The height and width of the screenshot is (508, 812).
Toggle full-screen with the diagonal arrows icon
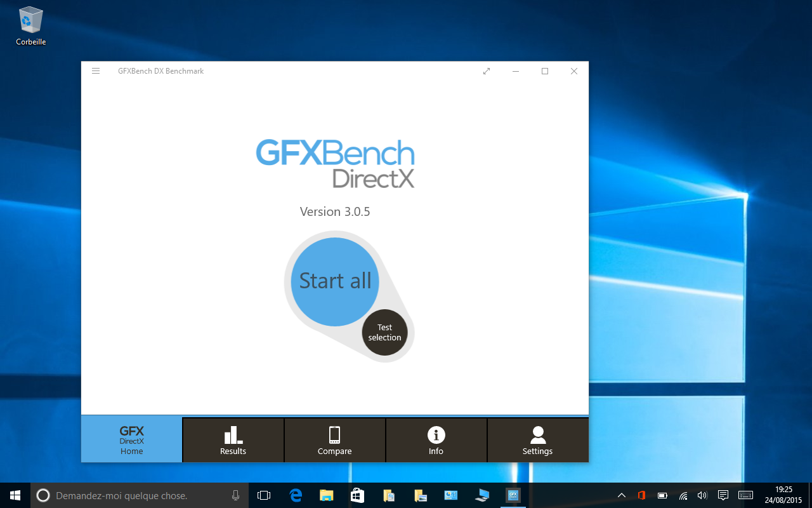[487, 71]
